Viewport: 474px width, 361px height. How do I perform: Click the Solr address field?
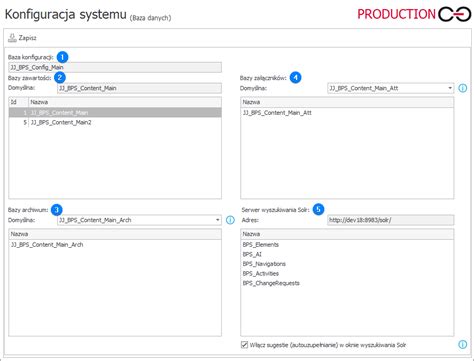pyautogui.click(x=390, y=220)
